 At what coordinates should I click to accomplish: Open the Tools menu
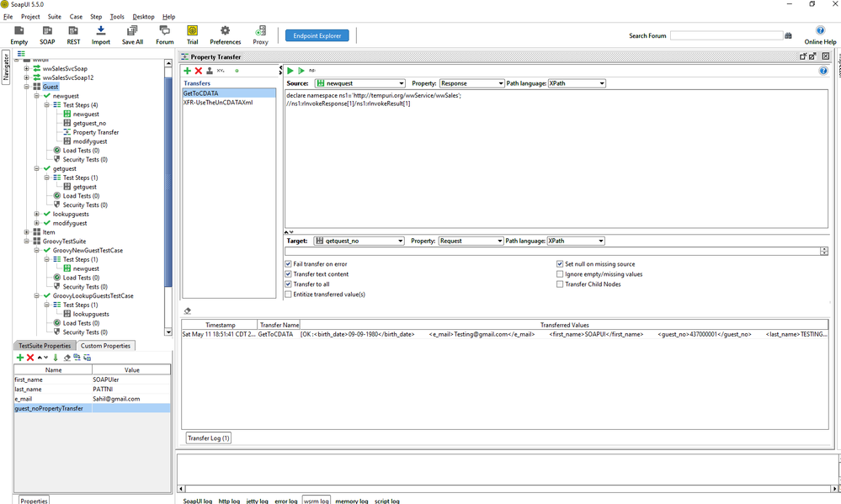click(117, 17)
